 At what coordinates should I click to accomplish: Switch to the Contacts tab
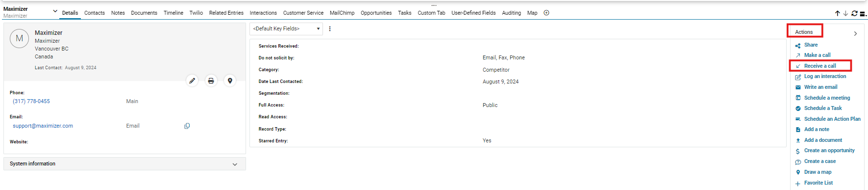point(95,13)
